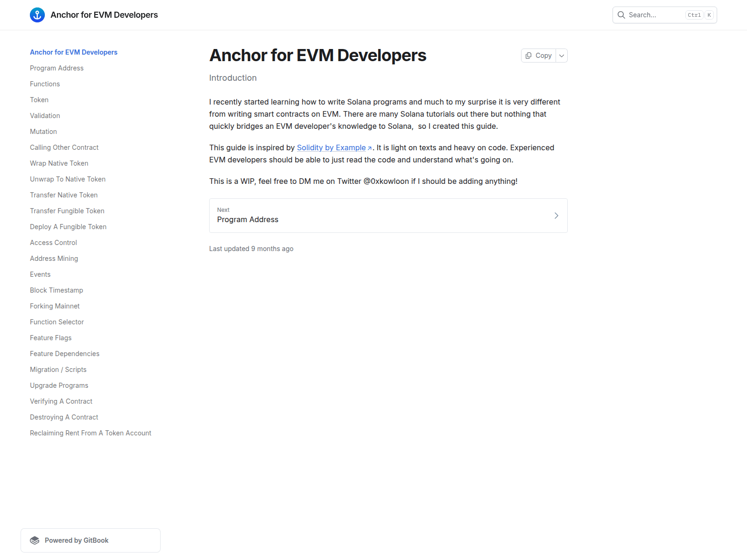This screenshot has height=560, width=747.
Task: Open the Block Timestamp page
Action: click(56, 290)
